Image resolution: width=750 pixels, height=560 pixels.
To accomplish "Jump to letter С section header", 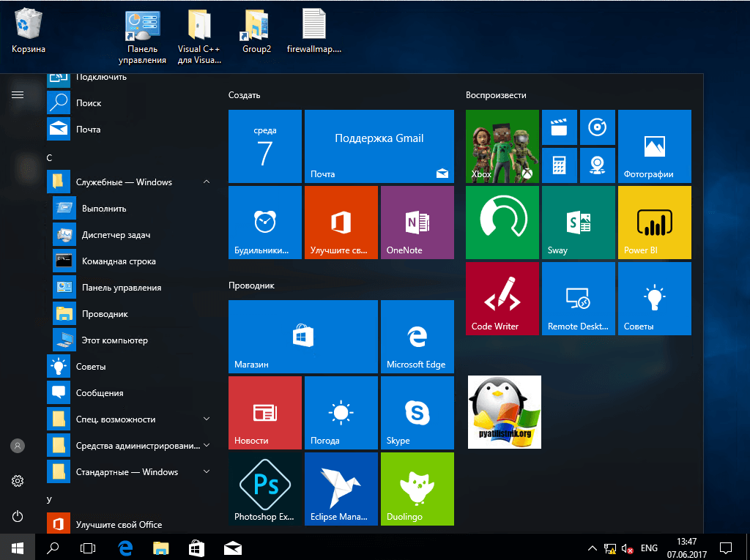I will click(49, 158).
